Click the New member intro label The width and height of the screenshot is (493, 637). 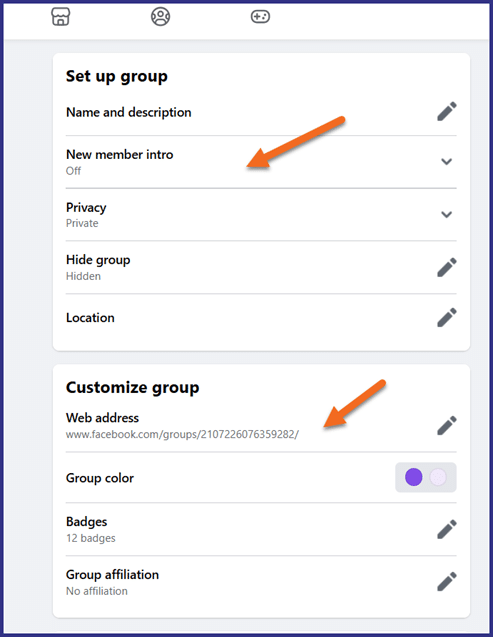(x=120, y=154)
